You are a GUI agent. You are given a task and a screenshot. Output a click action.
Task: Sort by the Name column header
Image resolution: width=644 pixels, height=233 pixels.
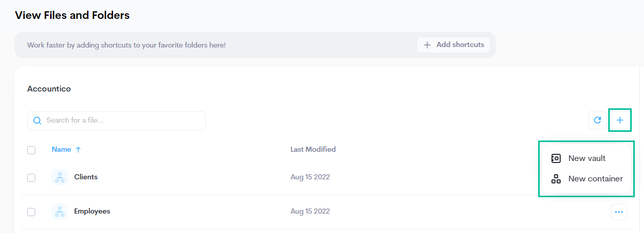click(61, 150)
